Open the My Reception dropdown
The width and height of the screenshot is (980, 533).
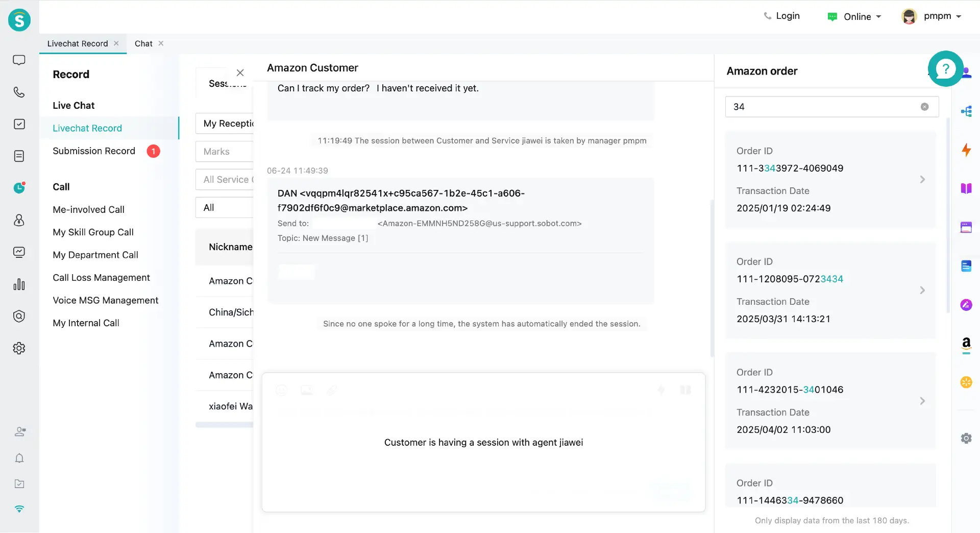coord(225,124)
